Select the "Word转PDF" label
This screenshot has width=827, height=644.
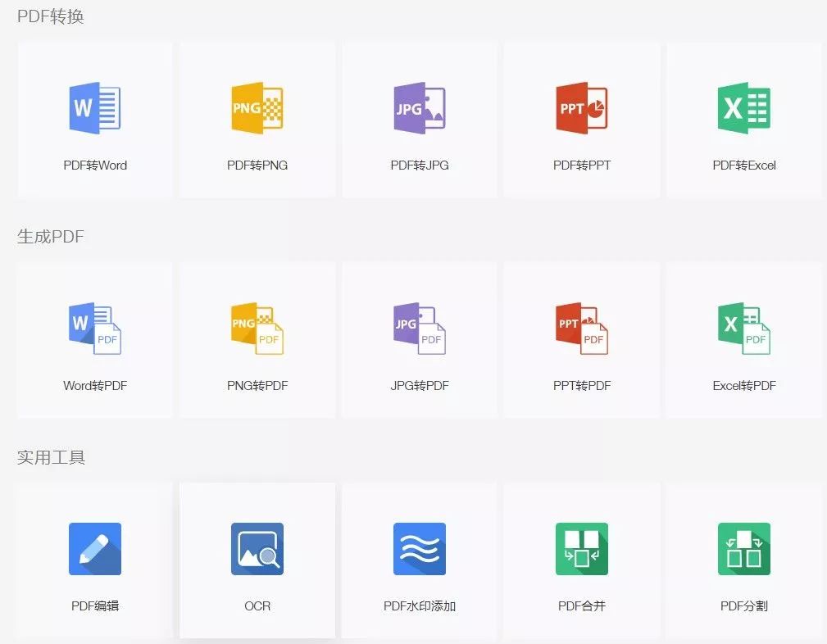point(95,386)
